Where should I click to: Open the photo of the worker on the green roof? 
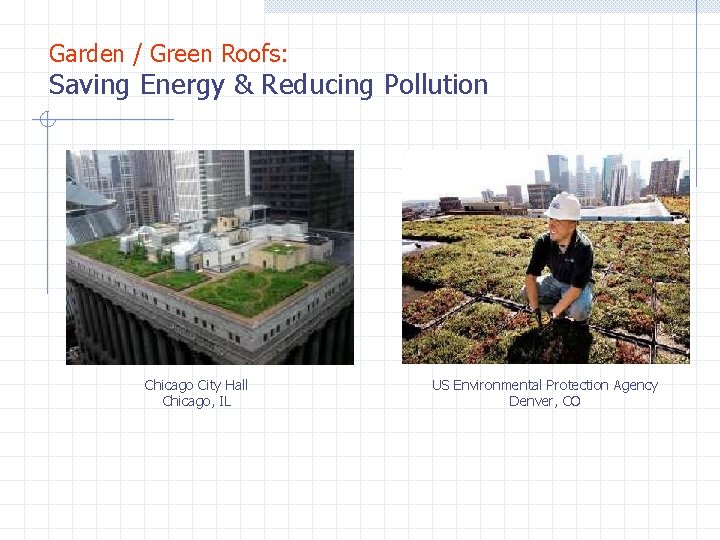point(546,257)
